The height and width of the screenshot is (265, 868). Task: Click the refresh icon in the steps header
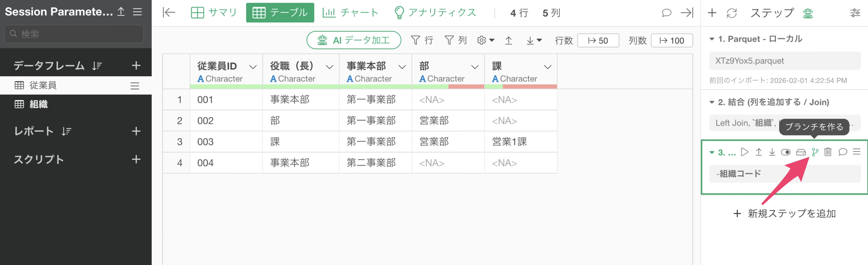click(731, 13)
